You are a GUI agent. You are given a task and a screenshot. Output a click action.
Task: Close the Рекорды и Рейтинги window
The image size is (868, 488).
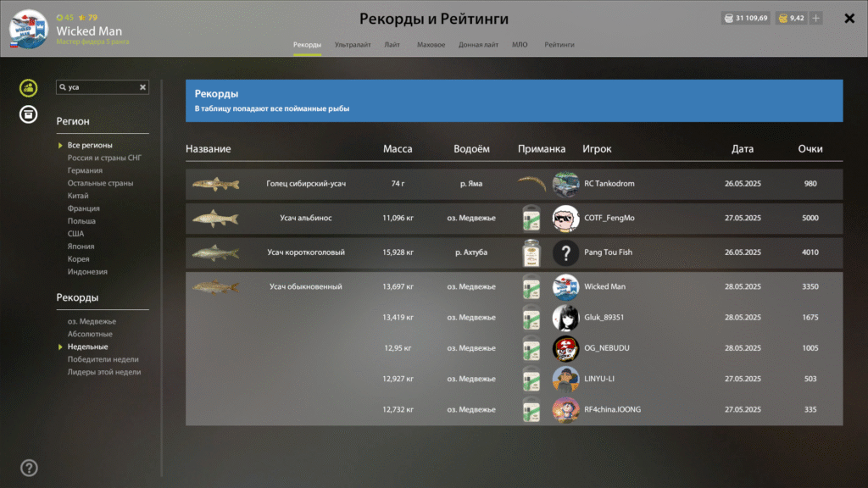pos(849,19)
